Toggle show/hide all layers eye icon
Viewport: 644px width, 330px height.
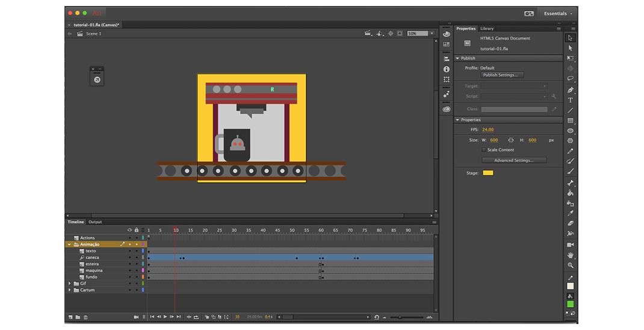[129, 230]
